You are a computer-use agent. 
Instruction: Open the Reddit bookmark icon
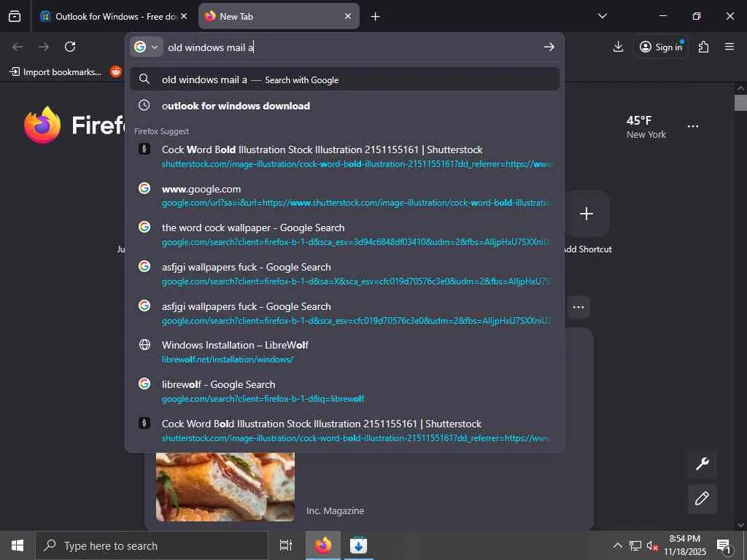tap(116, 72)
